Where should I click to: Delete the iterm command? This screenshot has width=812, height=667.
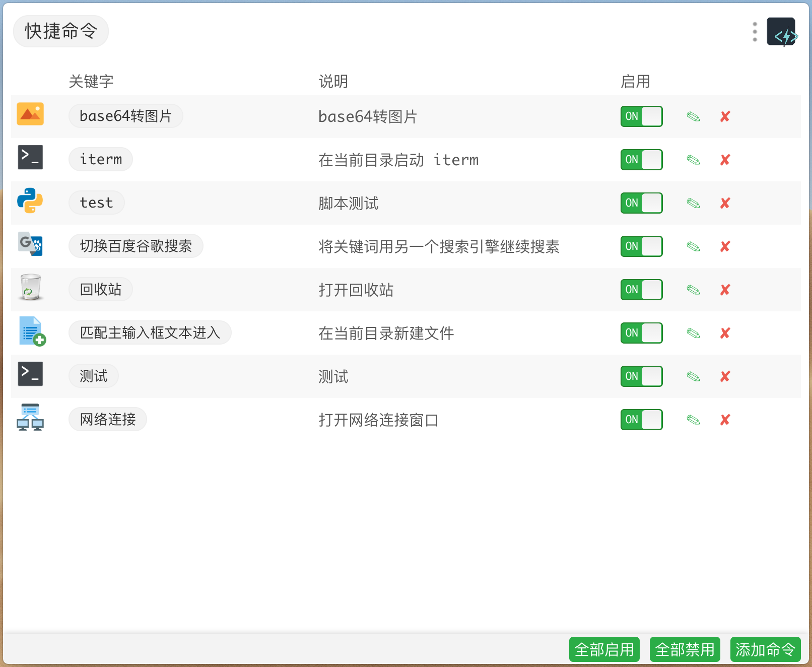point(725,160)
